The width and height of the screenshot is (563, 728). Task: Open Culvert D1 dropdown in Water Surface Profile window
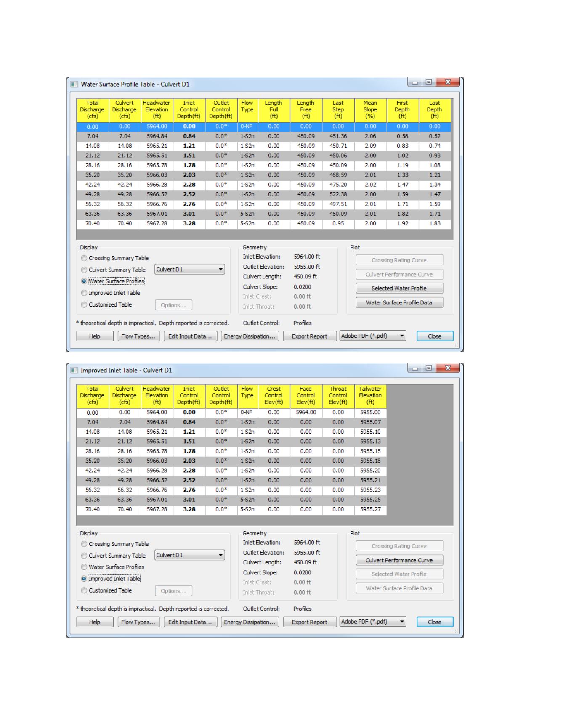click(x=190, y=270)
